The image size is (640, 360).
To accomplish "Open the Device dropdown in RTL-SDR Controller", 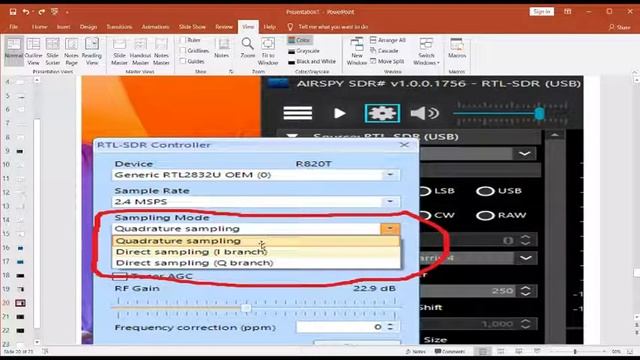I will (390, 175).
